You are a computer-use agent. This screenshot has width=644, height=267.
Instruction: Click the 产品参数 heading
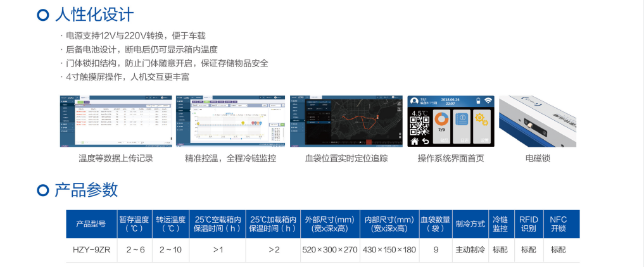pos(86,190)
